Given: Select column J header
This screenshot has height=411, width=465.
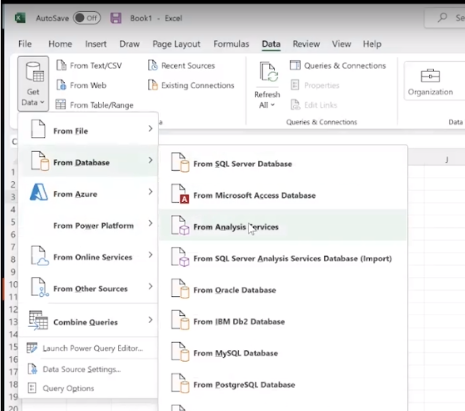Looking at the screenshot, I should 447,160.
